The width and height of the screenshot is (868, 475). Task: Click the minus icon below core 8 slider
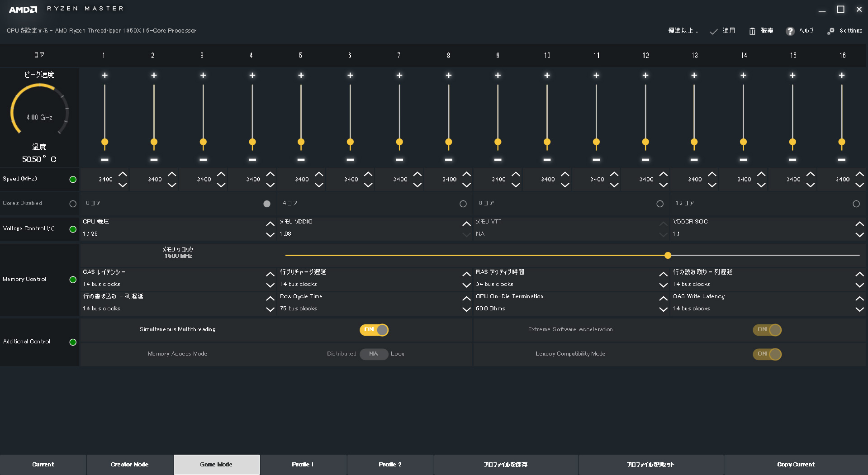448,160
